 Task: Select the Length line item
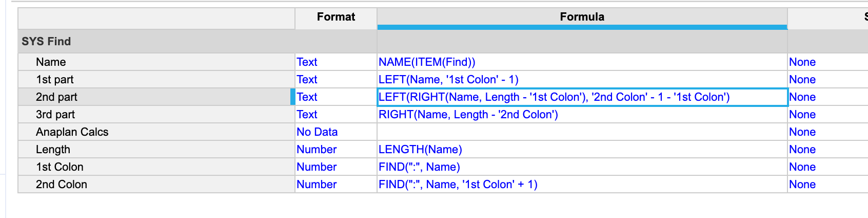[x=156, y=149]
